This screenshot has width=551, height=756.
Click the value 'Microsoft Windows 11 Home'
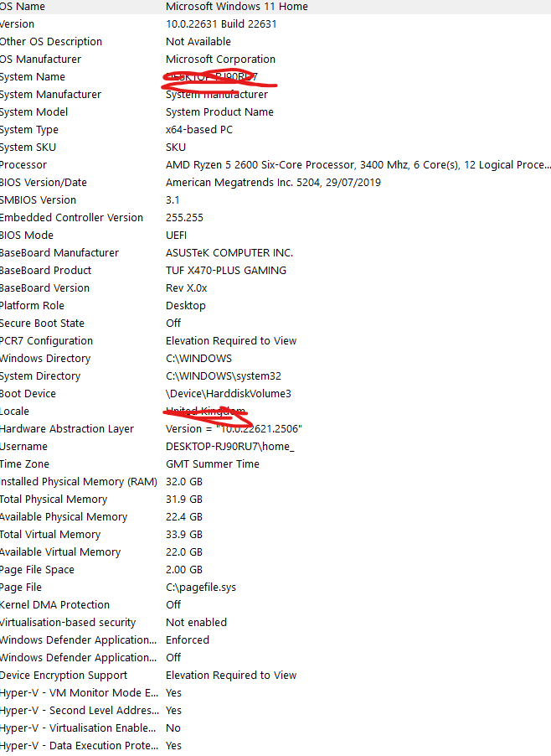tap(236, 7)
